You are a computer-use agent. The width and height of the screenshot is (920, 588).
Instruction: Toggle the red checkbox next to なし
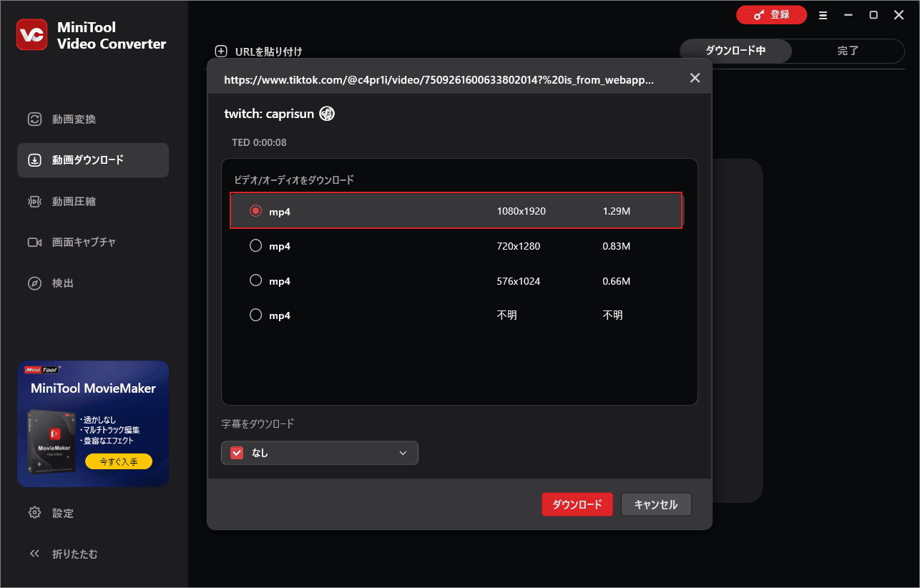tap(238, 453)
